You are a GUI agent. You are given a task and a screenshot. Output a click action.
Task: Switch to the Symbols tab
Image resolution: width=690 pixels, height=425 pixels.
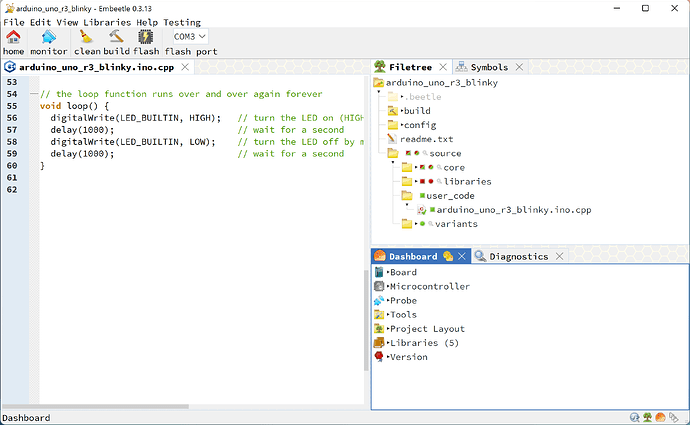pos(489,67)
